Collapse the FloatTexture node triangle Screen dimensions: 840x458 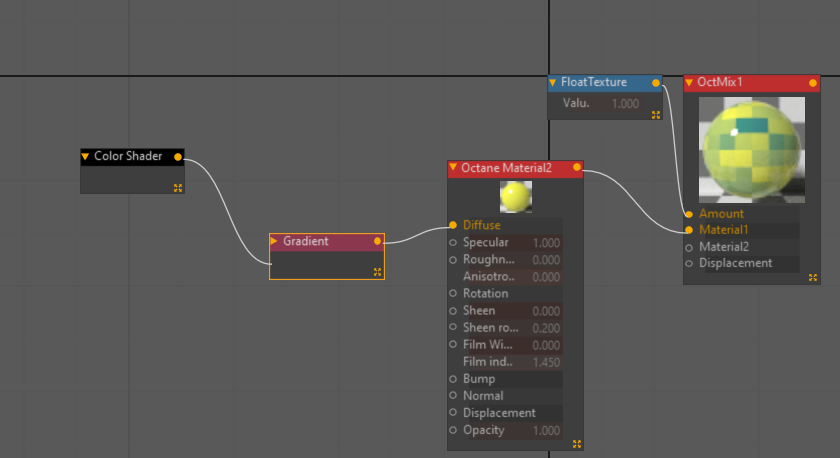(552, 82)
